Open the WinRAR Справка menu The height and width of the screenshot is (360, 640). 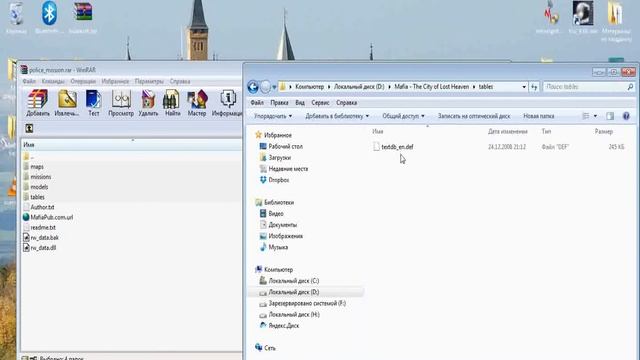pyautogui.click(x=180, y=81)
